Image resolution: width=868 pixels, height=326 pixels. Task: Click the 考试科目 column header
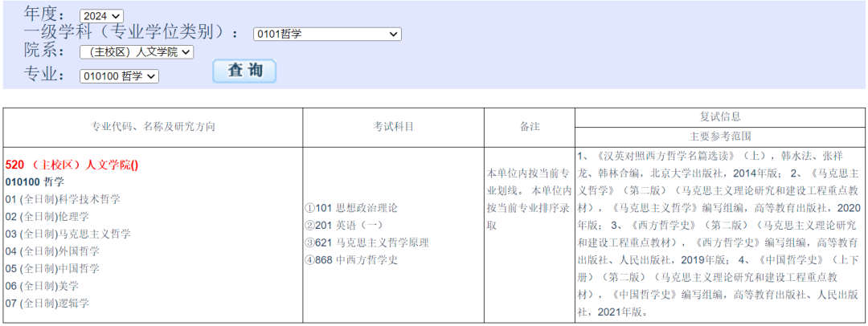[394, 127]
